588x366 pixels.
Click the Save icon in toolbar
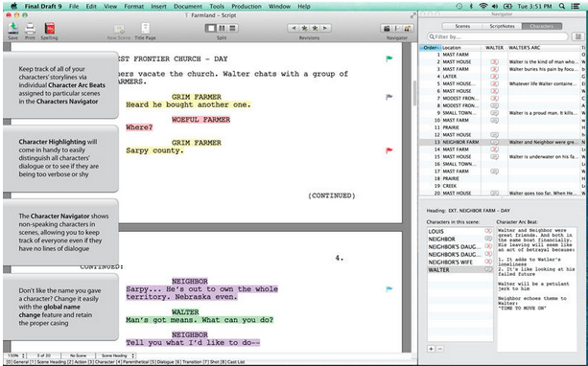coord(13,29)
